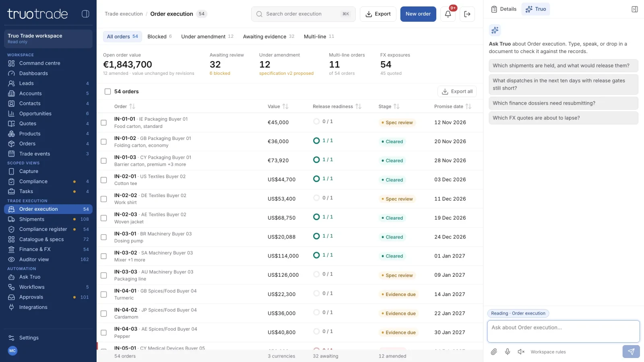Image resolution: width=644 pixels, height=362 pixels.
Task: Click the release readiness ring for IN-03-02
Action: click(316, 255)
